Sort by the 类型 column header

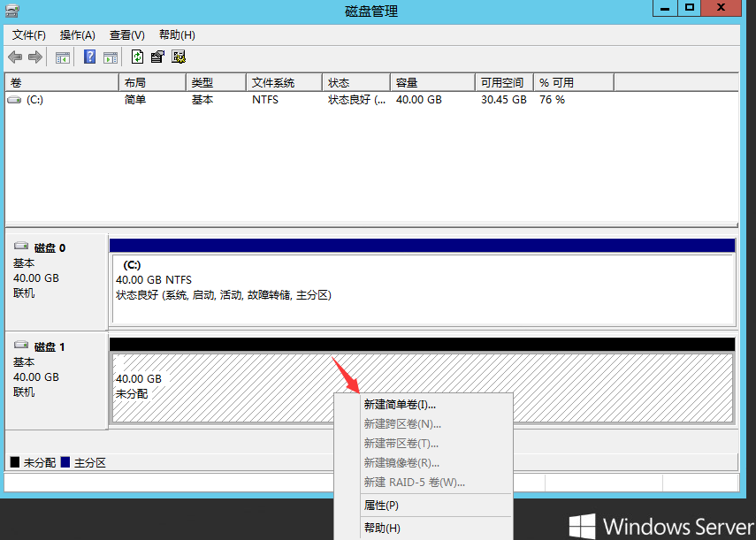[216, 83]
